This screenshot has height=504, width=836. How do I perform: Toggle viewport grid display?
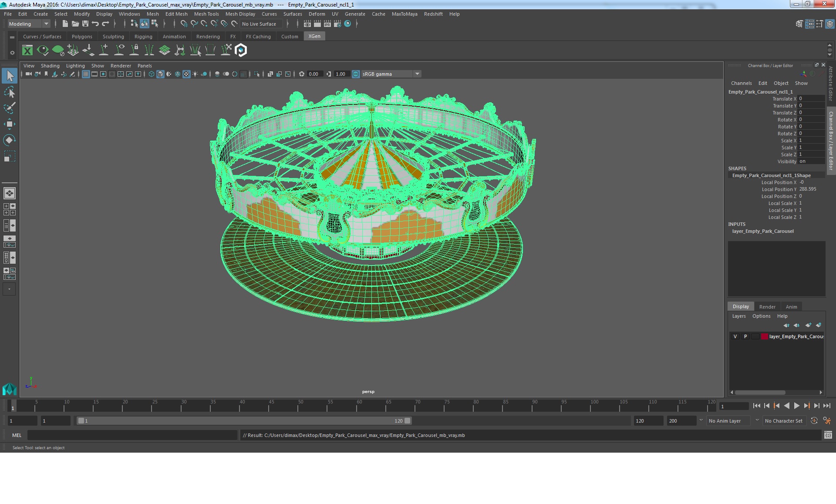[86, 74]
